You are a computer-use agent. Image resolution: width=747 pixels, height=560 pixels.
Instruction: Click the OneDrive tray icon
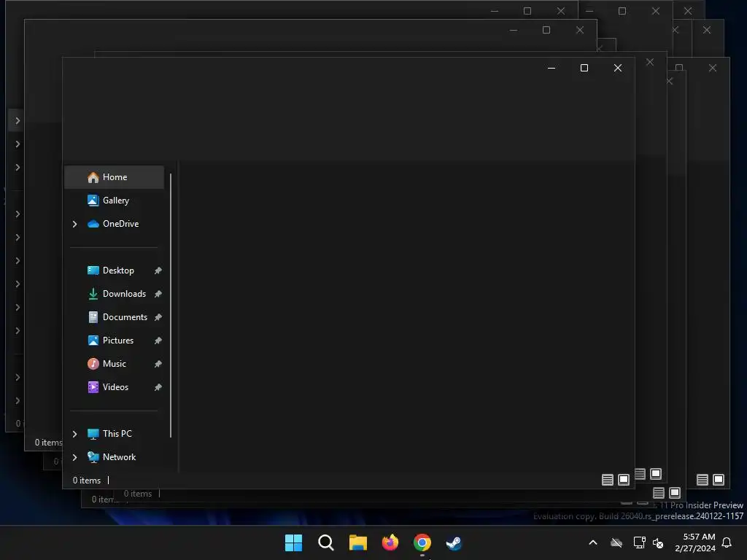coord(616,542)
